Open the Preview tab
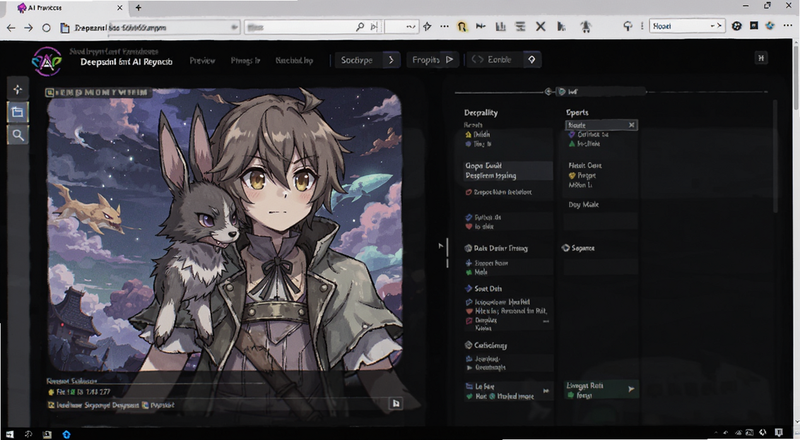This screenshot has width=800, height=440. [202, 60]
